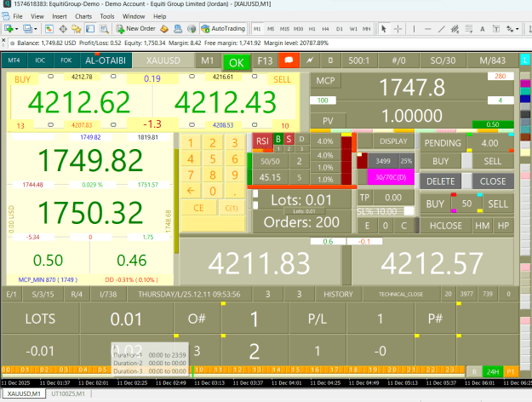Select the text A tool

482,29
